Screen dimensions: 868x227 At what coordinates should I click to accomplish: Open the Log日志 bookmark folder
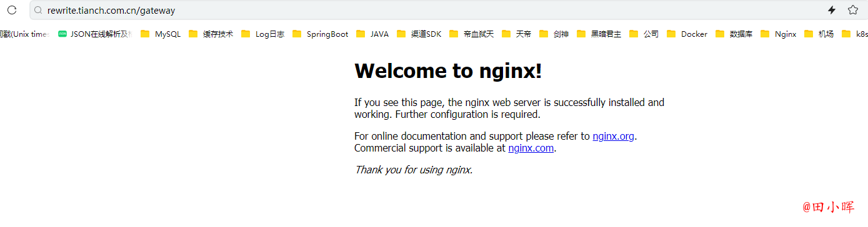click(262, 34)
